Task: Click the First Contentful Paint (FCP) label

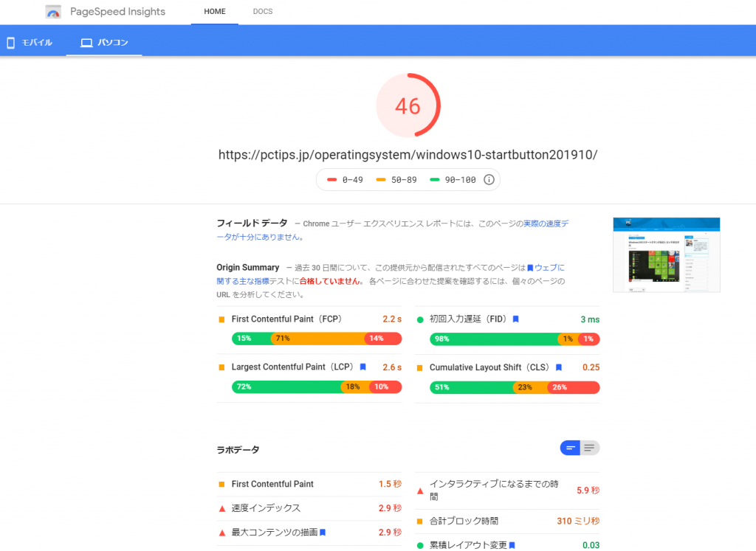Action: (286, 319)
